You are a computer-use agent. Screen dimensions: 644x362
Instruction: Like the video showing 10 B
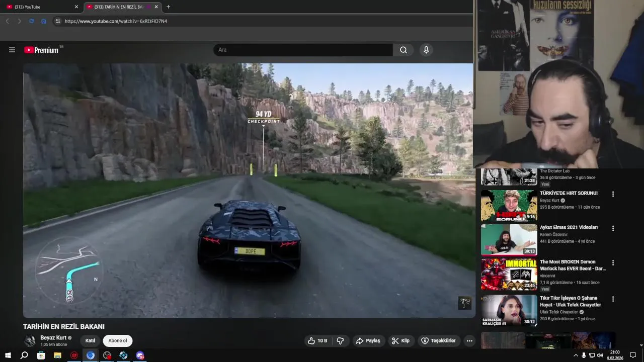[317, 341]
